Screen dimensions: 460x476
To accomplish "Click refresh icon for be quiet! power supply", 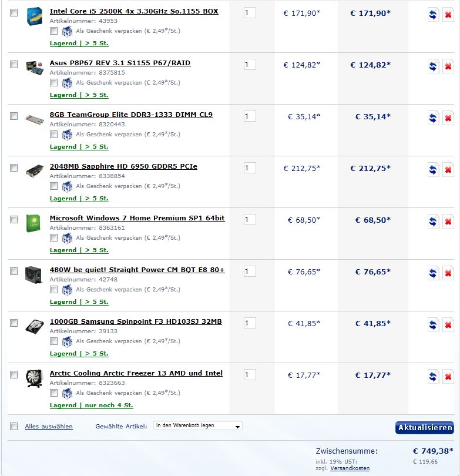I will click(x=433, y=273).
